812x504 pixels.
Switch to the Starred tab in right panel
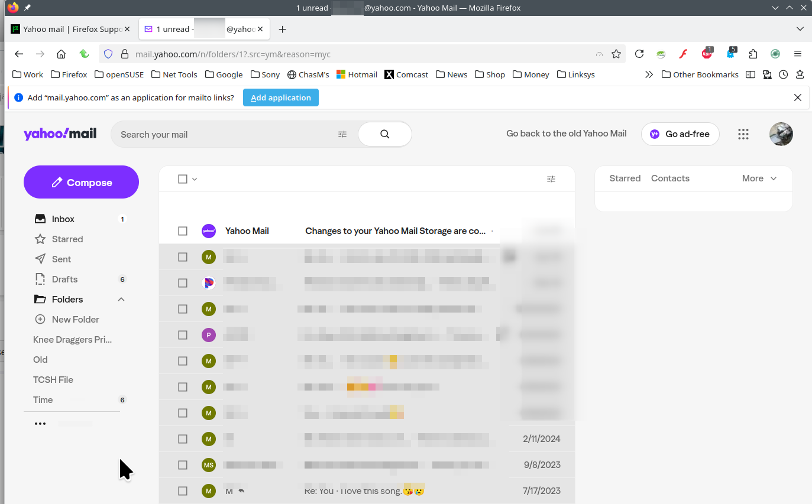pos(625,178)
